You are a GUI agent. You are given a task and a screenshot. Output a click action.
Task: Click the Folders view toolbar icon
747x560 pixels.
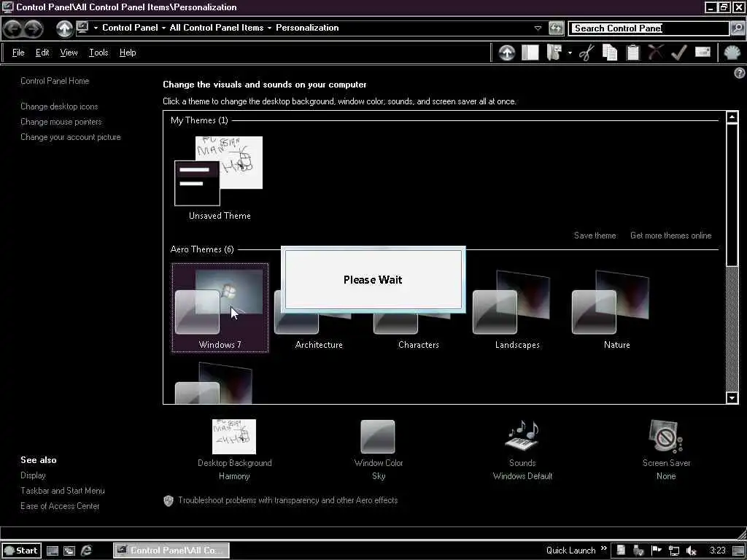coord(554,52)
